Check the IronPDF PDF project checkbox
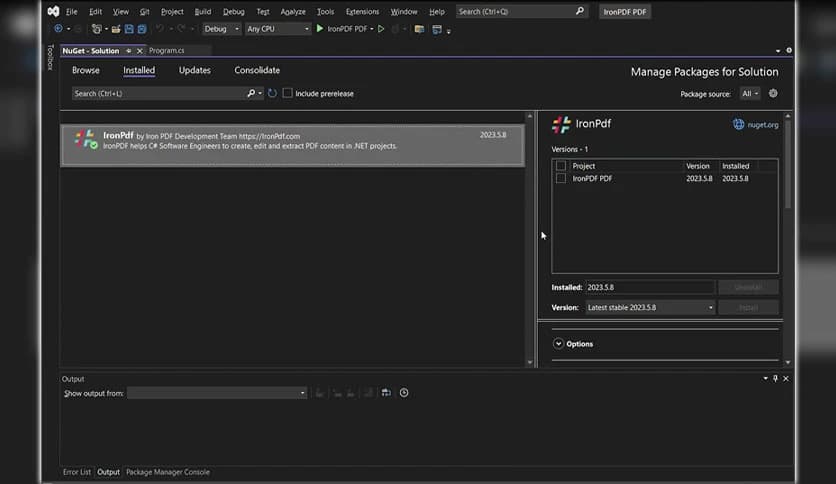The height and width of the screenshot is (484, 836). click(x=561, y=178)
